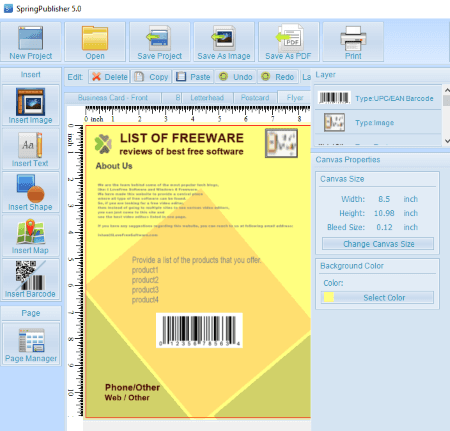Select the 'Provide a list of the products' text
This screenshot has height=431, width=450.
196,260
